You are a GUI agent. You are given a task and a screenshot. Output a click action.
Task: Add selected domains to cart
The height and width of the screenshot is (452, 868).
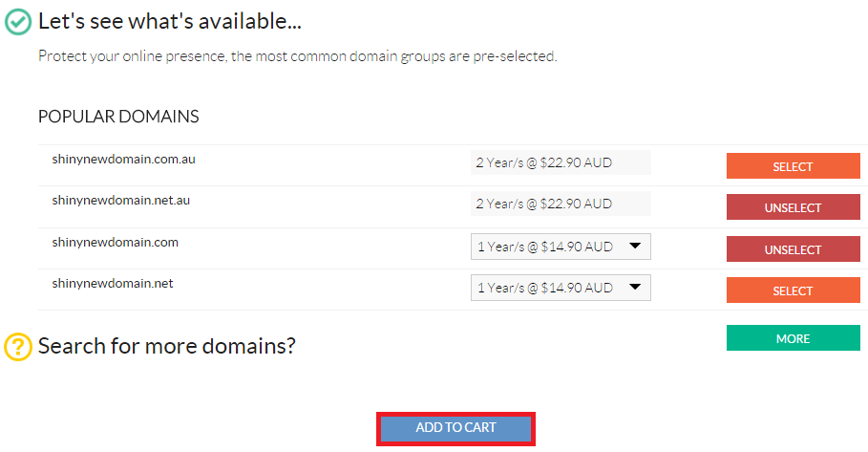pyautogui.click(x=455, y=428)
